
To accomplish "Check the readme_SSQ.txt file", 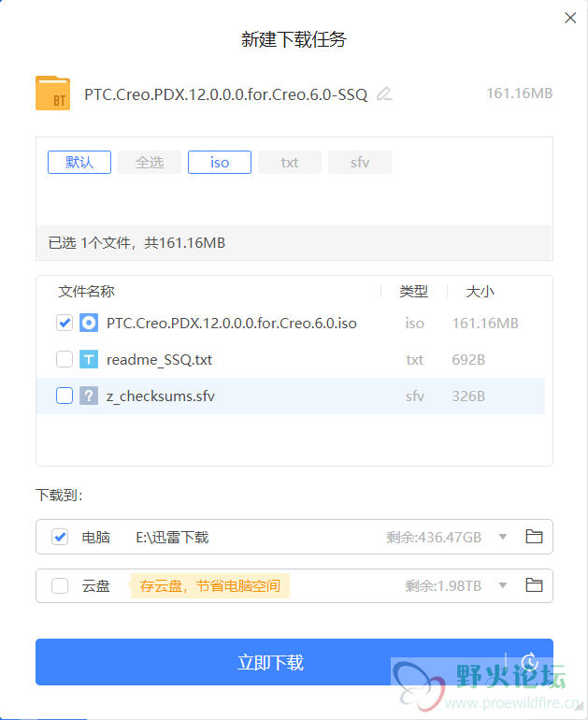I will coord(65,359).
